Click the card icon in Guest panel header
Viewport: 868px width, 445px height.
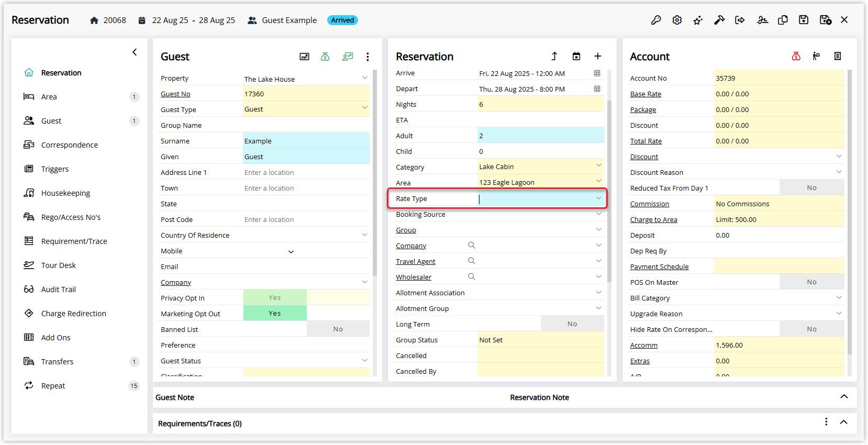(304, 57)
